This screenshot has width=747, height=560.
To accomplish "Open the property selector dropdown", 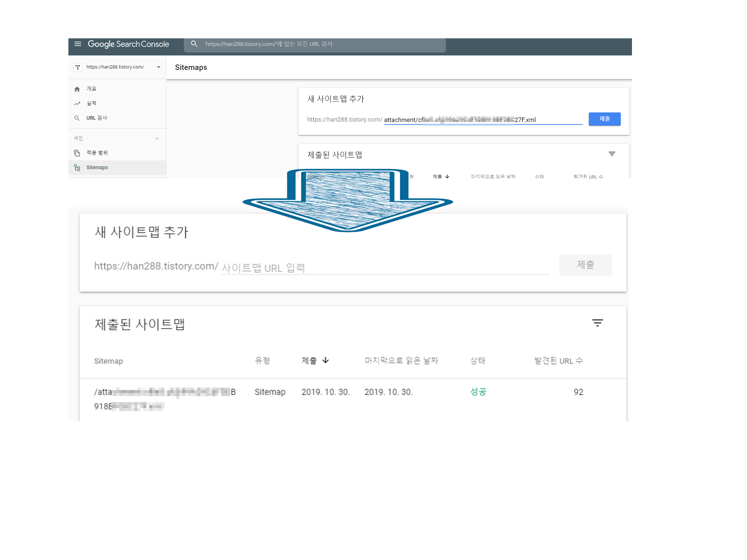I will pos(158,67).
